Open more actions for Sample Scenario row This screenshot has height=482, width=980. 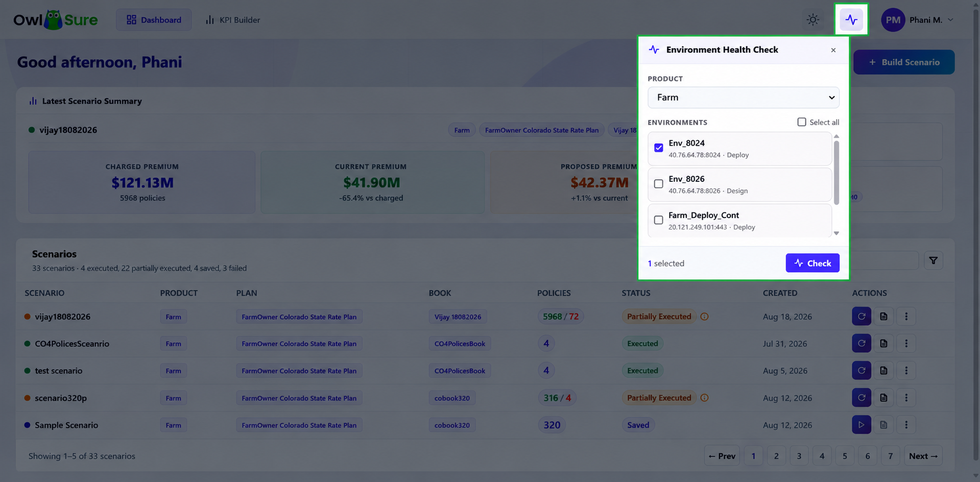[x=906, y=425]
